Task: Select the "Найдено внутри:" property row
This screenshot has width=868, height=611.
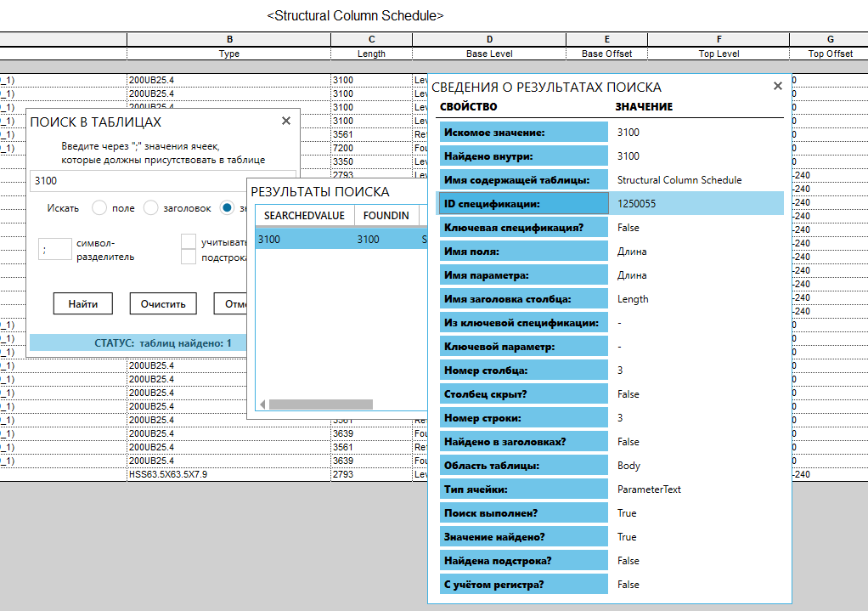Action: point(612,156)
